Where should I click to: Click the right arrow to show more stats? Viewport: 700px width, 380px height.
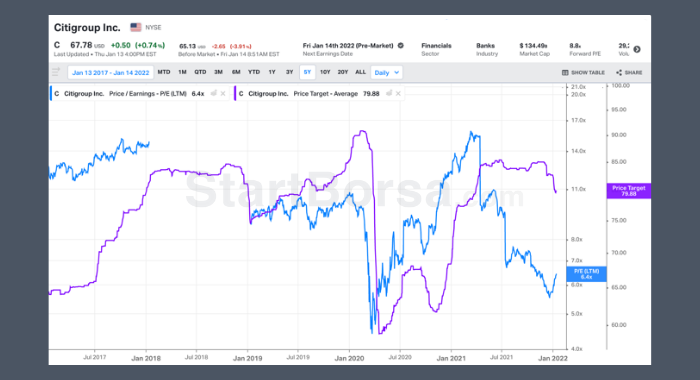pyautogui.click(x=637, y=49)
